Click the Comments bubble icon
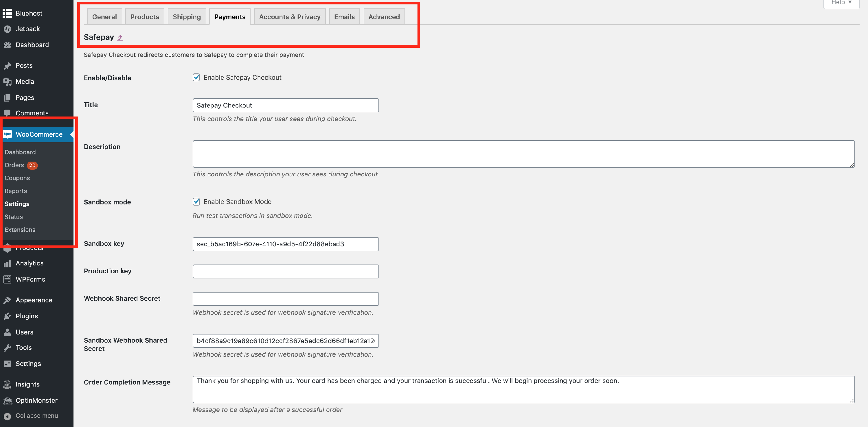This screenshot has width=868, height=427. click(x=7, y=113)
